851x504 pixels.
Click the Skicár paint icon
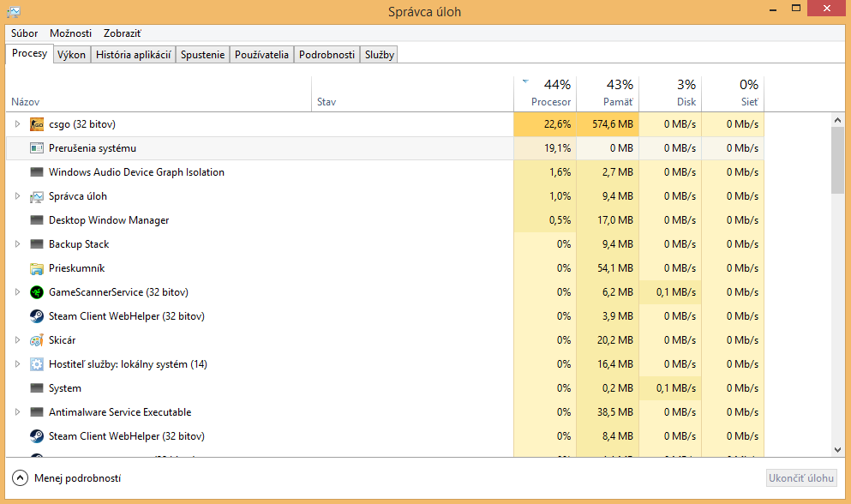pyautogui.click(x=37, y=340)
